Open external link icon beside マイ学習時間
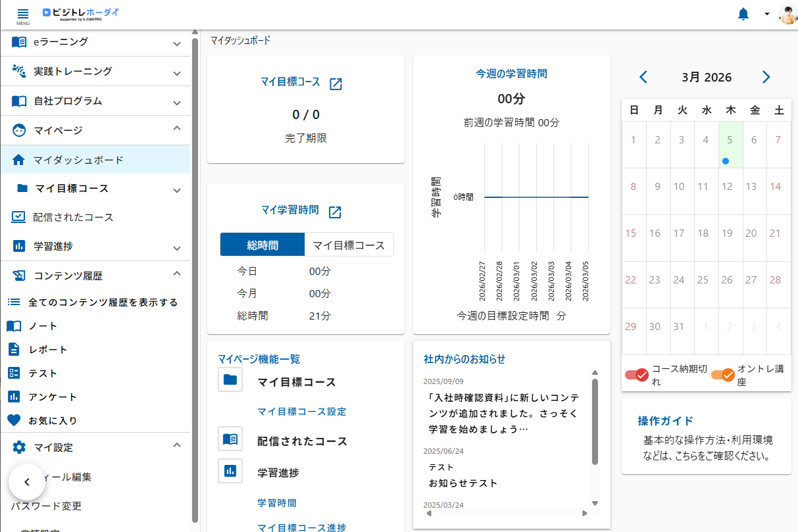798x532 pixels. (335, 211)
